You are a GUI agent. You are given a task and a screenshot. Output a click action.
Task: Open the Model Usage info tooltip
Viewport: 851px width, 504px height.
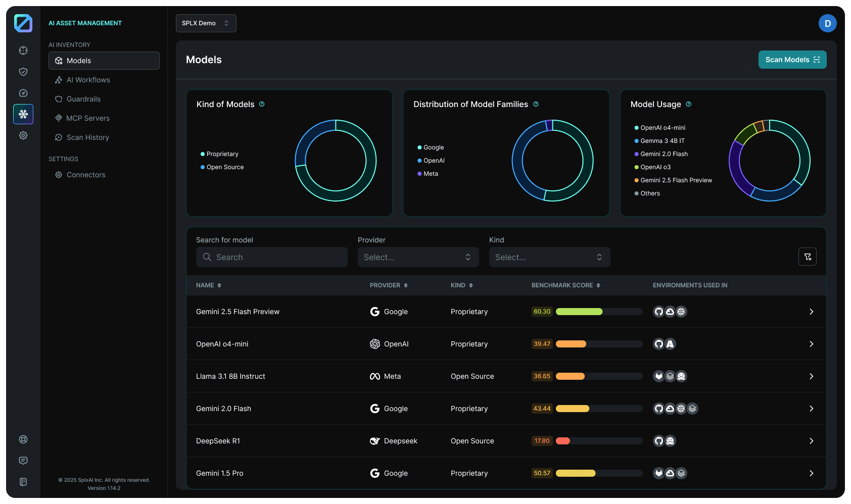688,104
